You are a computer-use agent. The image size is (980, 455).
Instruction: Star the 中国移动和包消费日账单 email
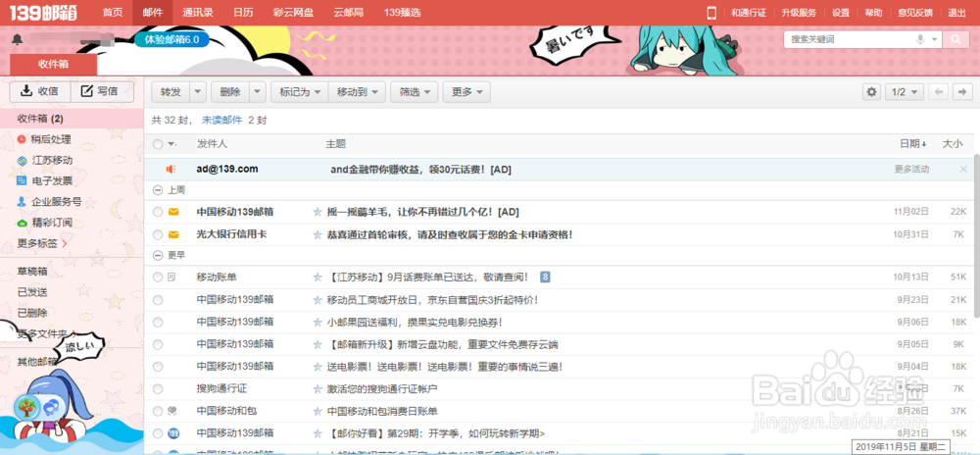pos(318,411)
